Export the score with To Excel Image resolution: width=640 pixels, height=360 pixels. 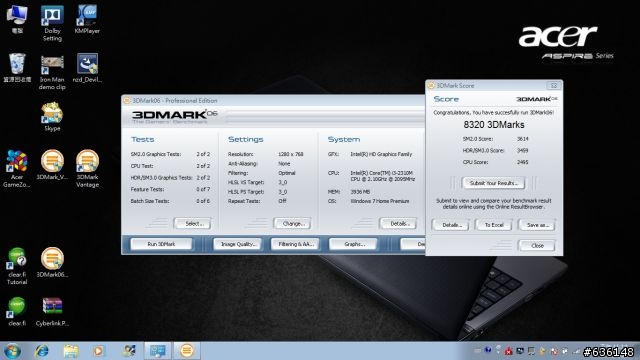(x=493, y=225)
